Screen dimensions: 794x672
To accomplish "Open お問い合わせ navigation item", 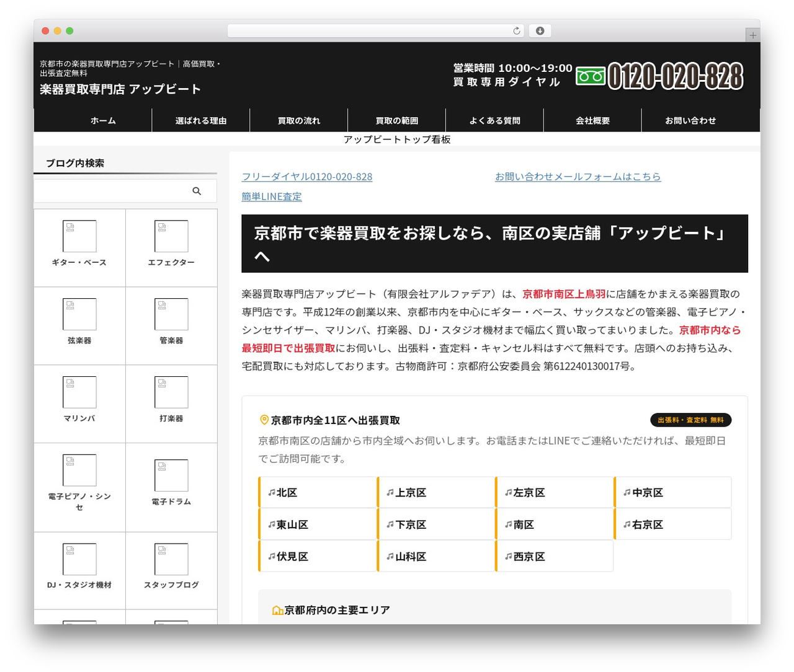I will coord(690,120).
